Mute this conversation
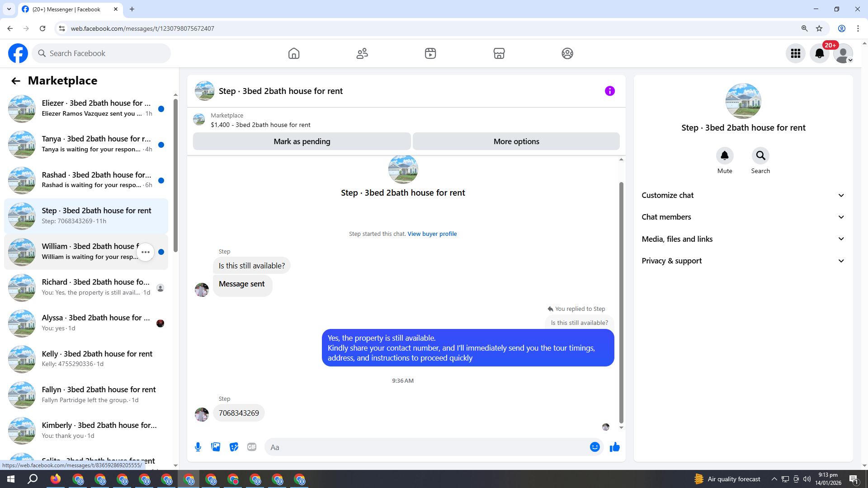This screenshot has width=868, height=488. click(x=724, y=156)
